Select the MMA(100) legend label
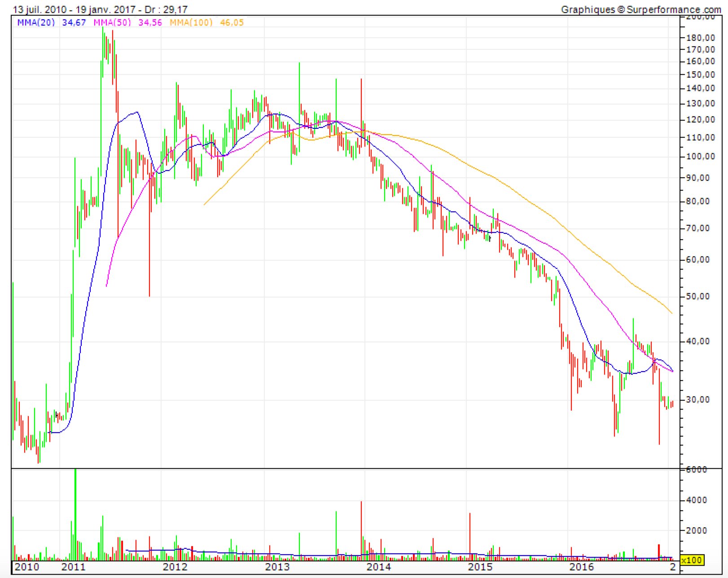This screenshot has width=728, height=578. pyautogui.click(x=191, y=22)
